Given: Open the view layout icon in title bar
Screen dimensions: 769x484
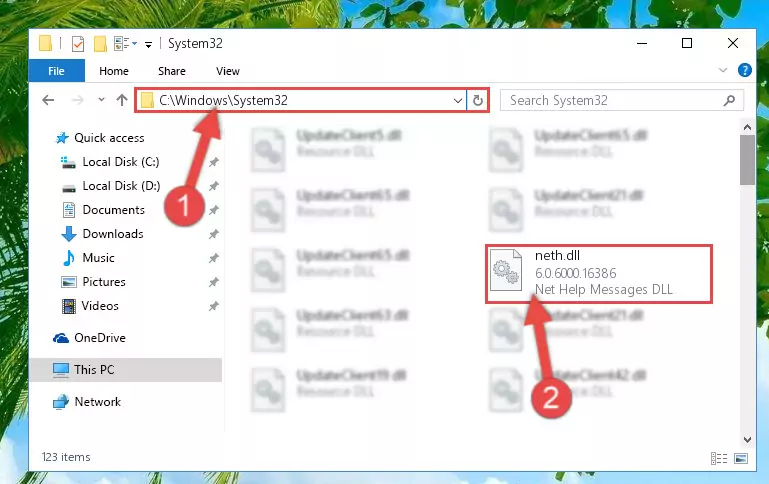Looking at the screenshot, I should tap(122, 44).
